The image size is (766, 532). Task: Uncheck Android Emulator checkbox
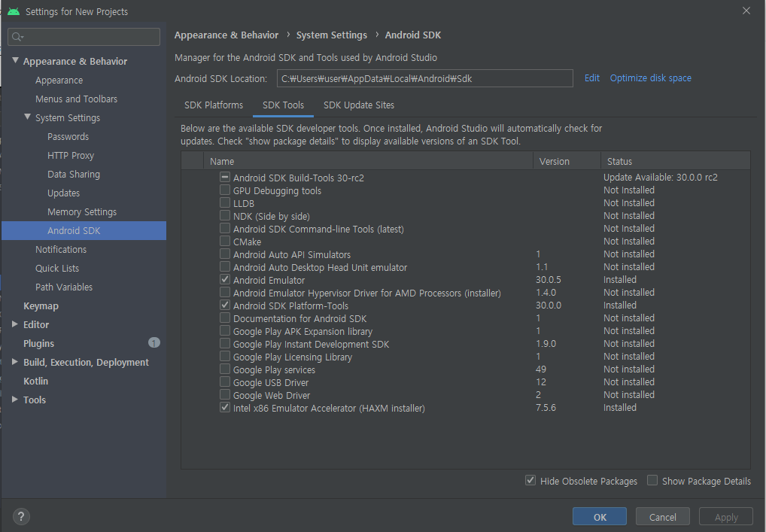click(225, 279)
